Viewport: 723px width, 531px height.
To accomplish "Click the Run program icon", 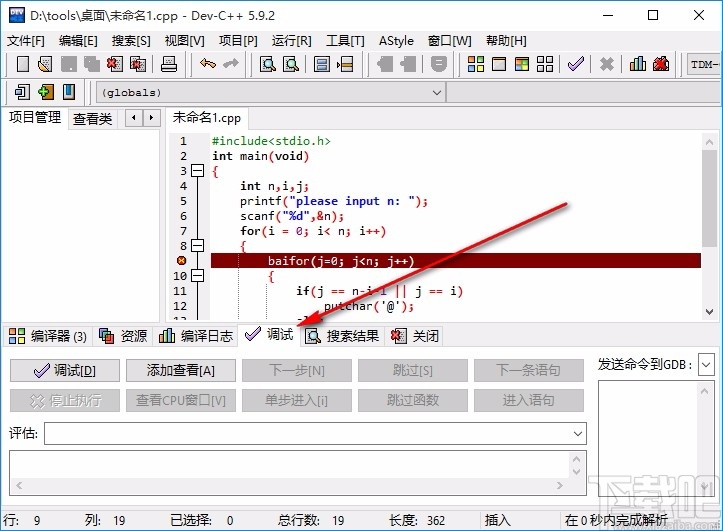I will click(499, 64).
